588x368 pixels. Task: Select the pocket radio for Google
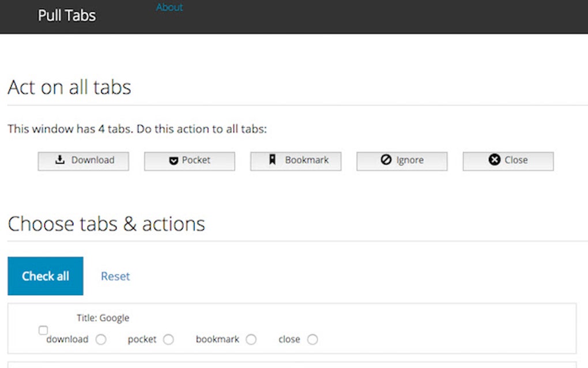click(168, 340)
